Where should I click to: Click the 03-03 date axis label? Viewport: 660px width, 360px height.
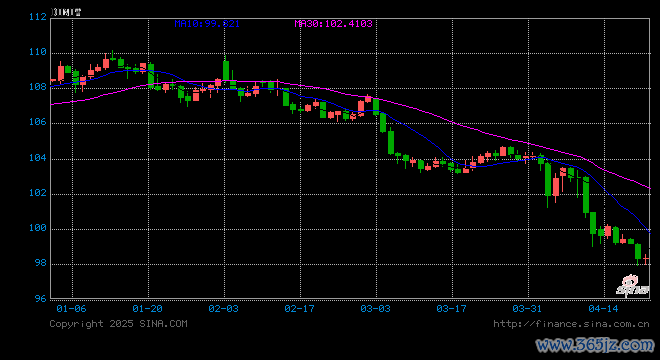[x=375, y=309]
